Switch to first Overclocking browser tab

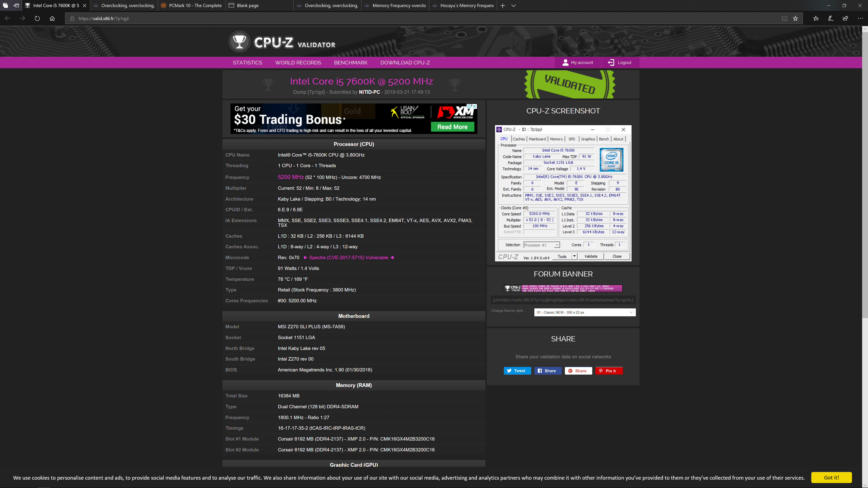click(124, 5)
